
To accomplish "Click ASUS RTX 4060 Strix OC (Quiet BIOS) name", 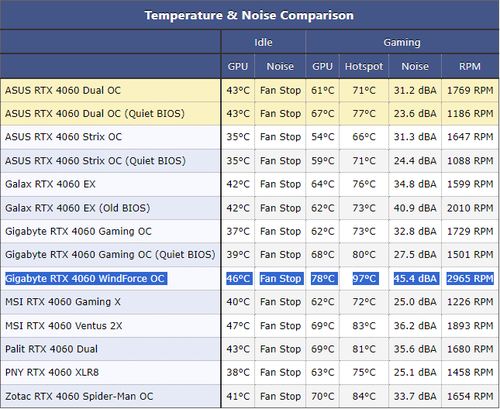I will click(x=95, y=161).
